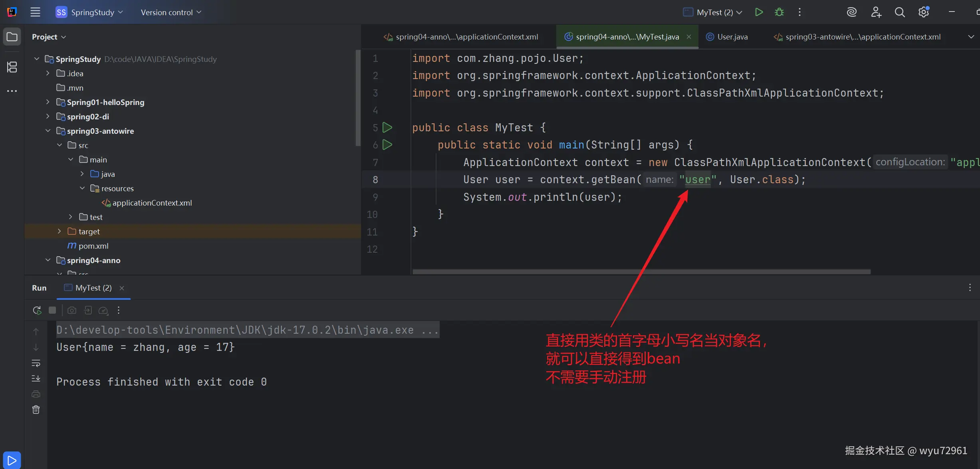Toggle soft-wrap in console output
This screenshot has width=980, height=469.
click(x=36, y=363)
